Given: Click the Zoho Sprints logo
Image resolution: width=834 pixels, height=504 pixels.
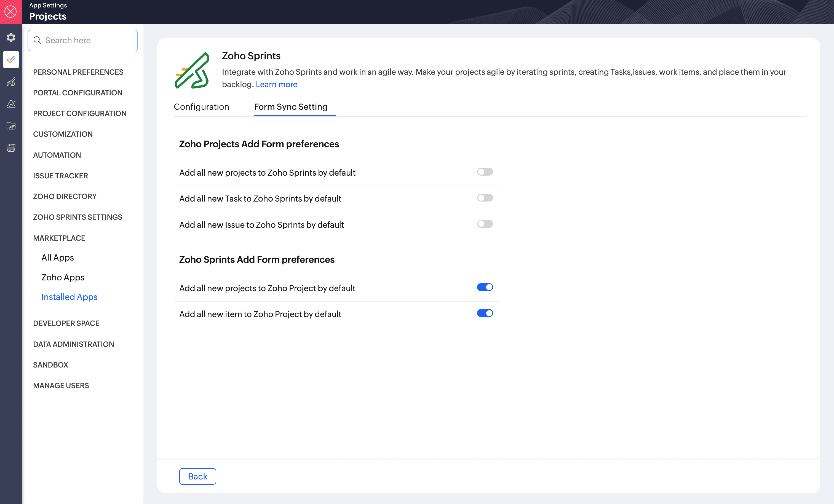Looking at the screenshot, I should point(192,70).
